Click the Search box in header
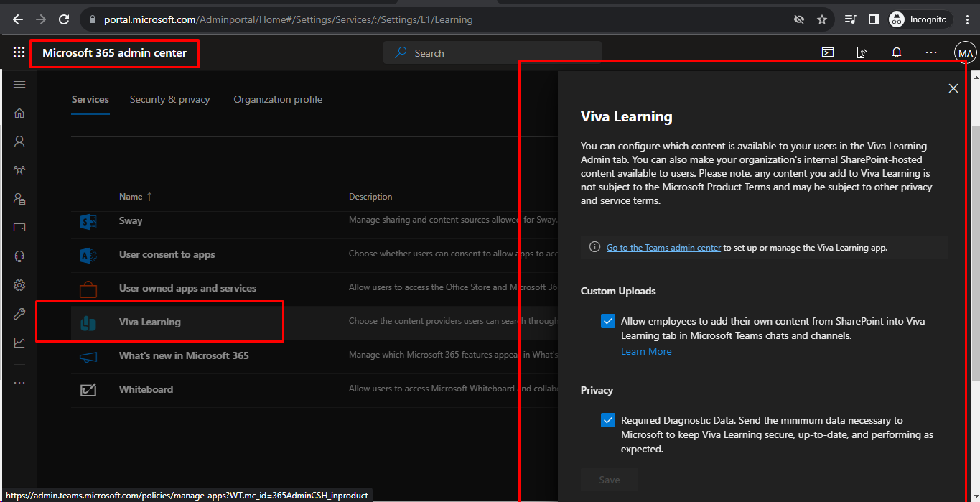 pos(493,52)
